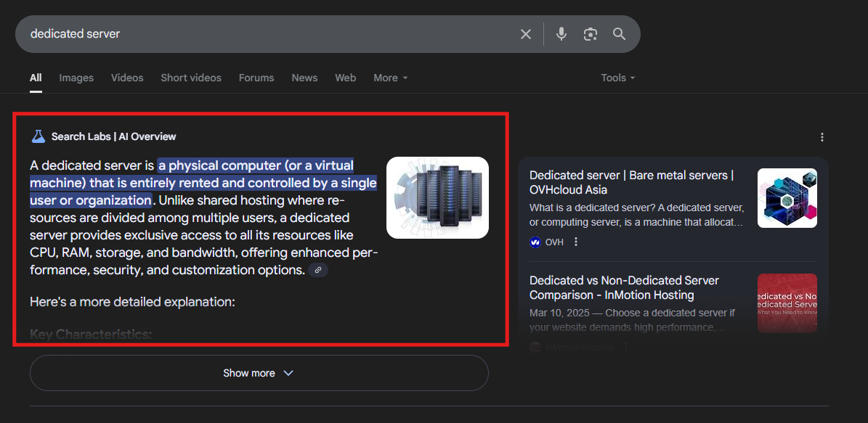Expand AI Overview with Show more
Viewport: 868px width, 423px height.
pos(259,373)
